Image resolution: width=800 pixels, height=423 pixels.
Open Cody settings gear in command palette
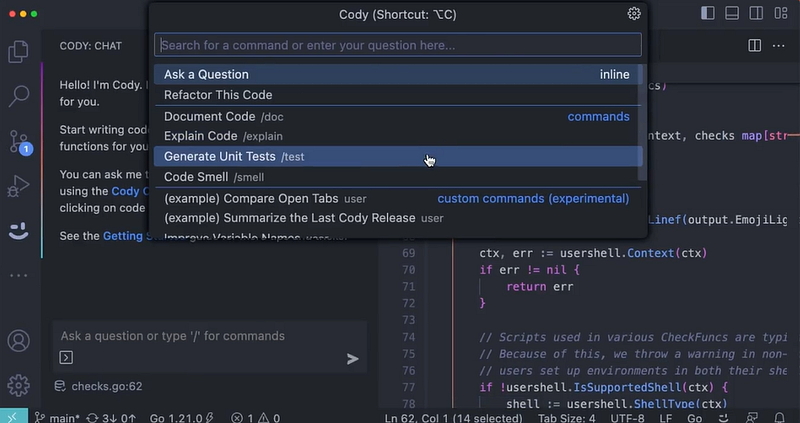[x=634, y=14]
